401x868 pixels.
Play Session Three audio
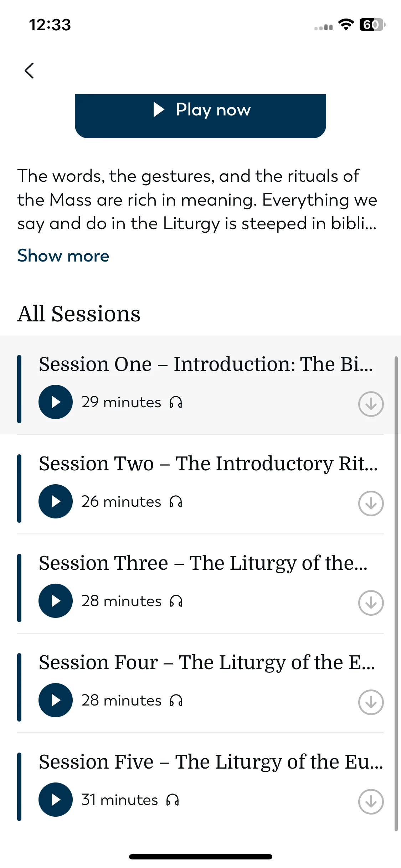pos(56,601)
